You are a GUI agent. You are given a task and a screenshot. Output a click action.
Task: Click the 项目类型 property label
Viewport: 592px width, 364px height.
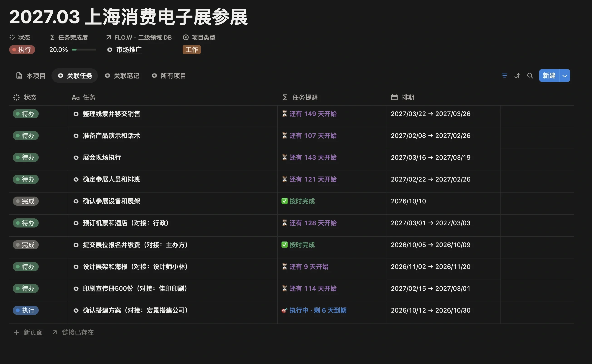pyautogui.click(x=199, y=37)
